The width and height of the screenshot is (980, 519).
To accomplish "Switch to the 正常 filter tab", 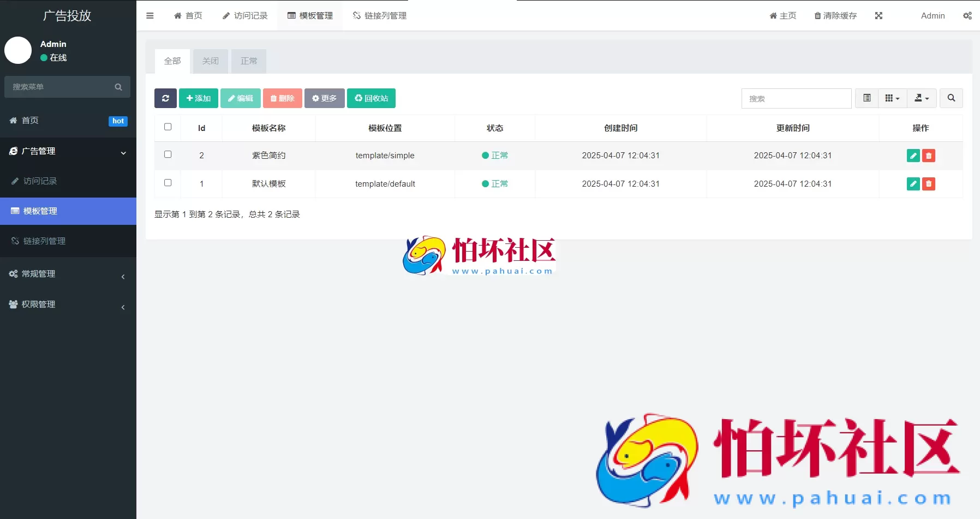I will click(249, 61).
